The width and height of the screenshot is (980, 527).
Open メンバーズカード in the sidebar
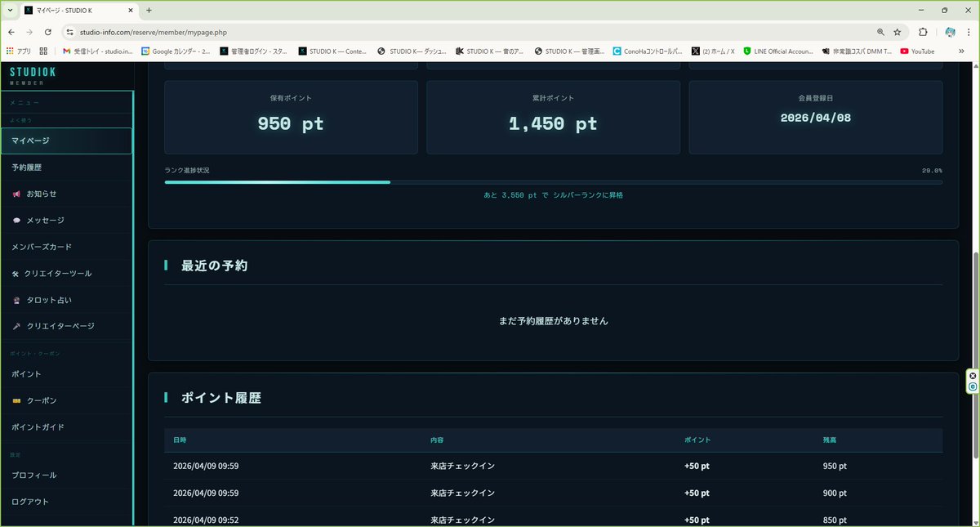pyautogui.click(x=66, y=247)
